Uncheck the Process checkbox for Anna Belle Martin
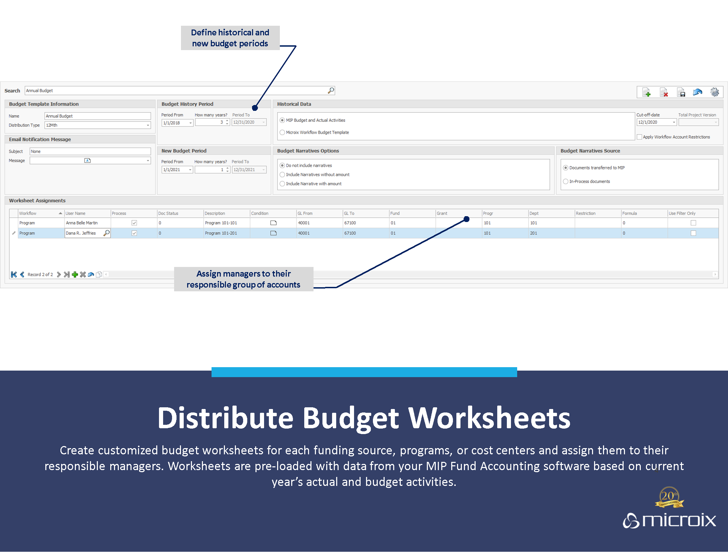728x560 pixels. (x=134, y=223)
